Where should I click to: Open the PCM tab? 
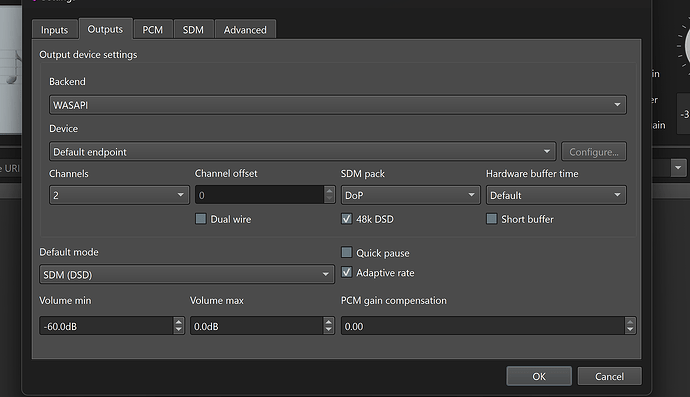click(152, 30)
